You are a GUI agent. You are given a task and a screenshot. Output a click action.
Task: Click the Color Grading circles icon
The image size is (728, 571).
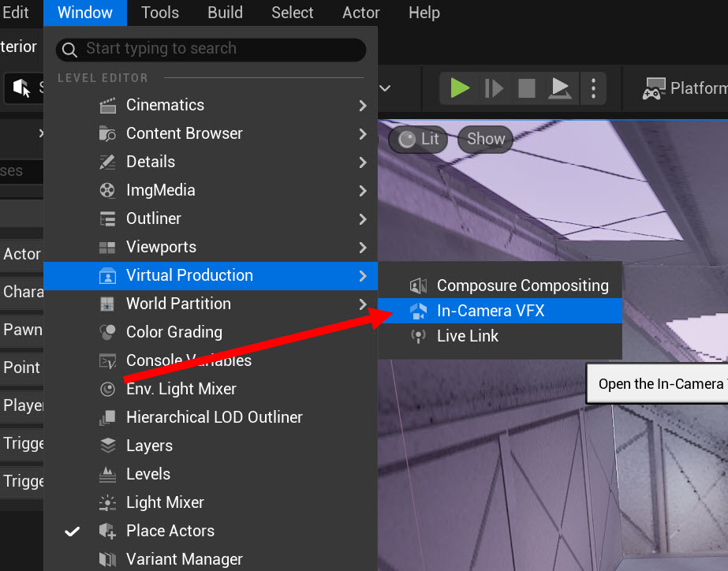(108, 332)
